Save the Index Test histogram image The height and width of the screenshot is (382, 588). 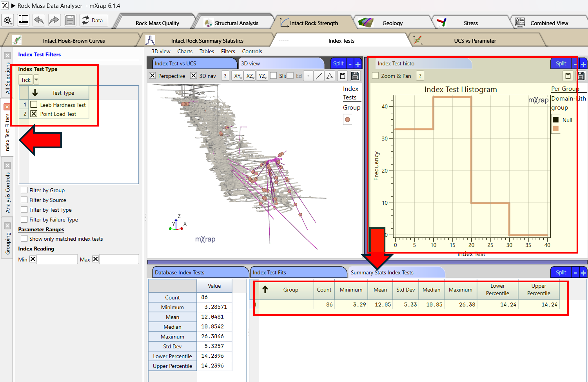pos(581,76)
